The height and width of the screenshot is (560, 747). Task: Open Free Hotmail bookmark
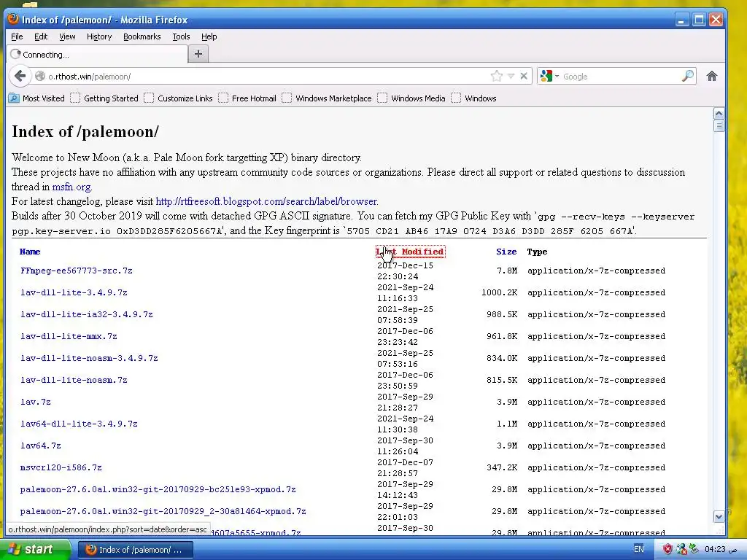[247, 98]
